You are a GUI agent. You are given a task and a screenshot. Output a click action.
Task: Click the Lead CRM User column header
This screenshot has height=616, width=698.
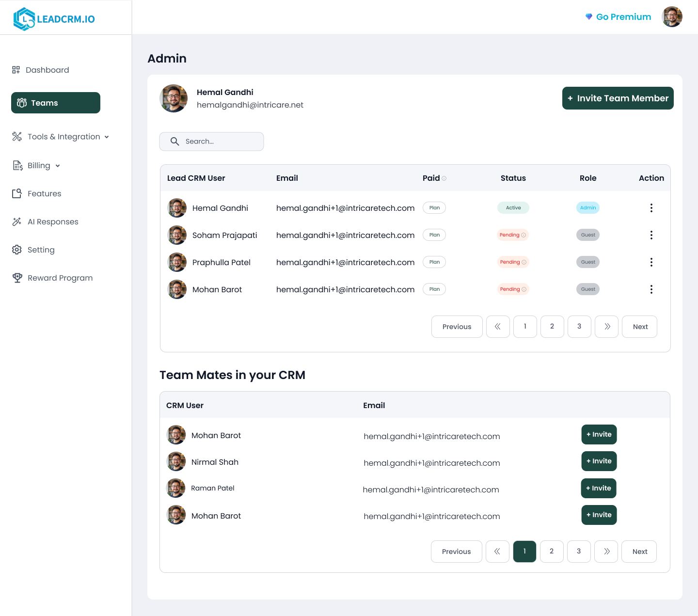coord(196,178)
